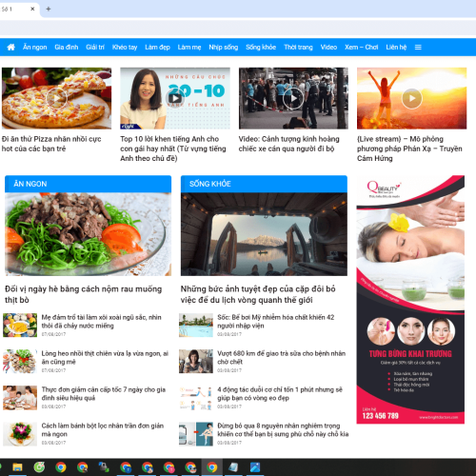Click the sưng phù article thumbnail

click(196, 434)
